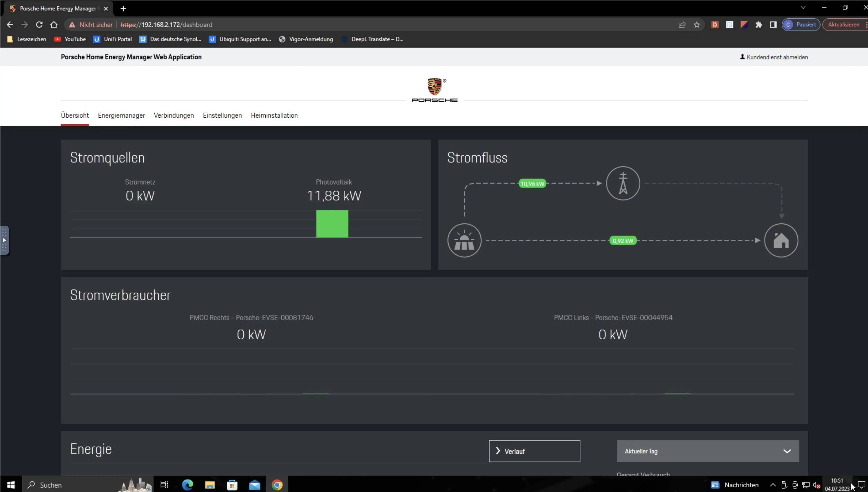Open the notification center icon
Screen dimensions: 868x492
point(861,485)
